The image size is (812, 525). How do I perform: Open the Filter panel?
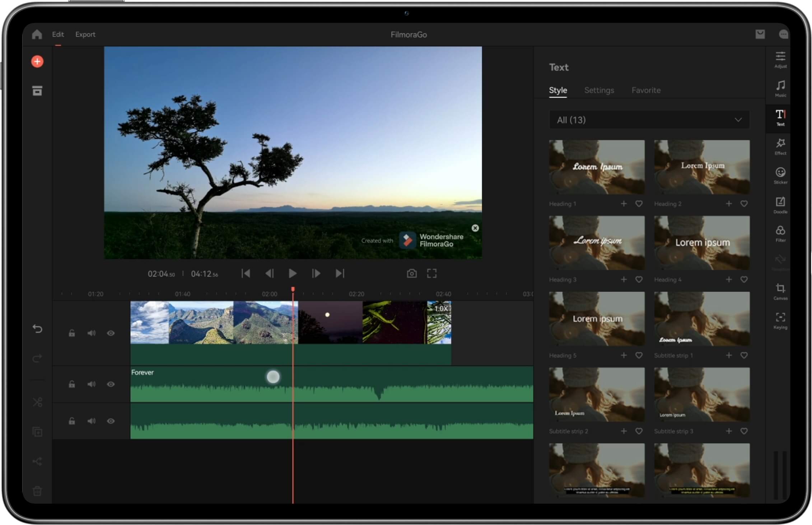click(780, 233)
